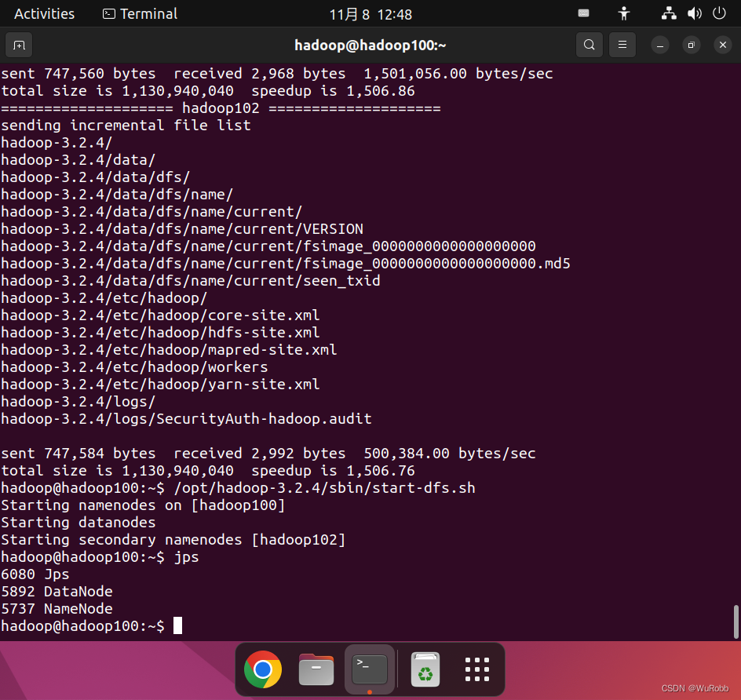
Task: Click the 'sent 747,584 bytes' line
Action: pyautogui.click(x=268, y=454)
